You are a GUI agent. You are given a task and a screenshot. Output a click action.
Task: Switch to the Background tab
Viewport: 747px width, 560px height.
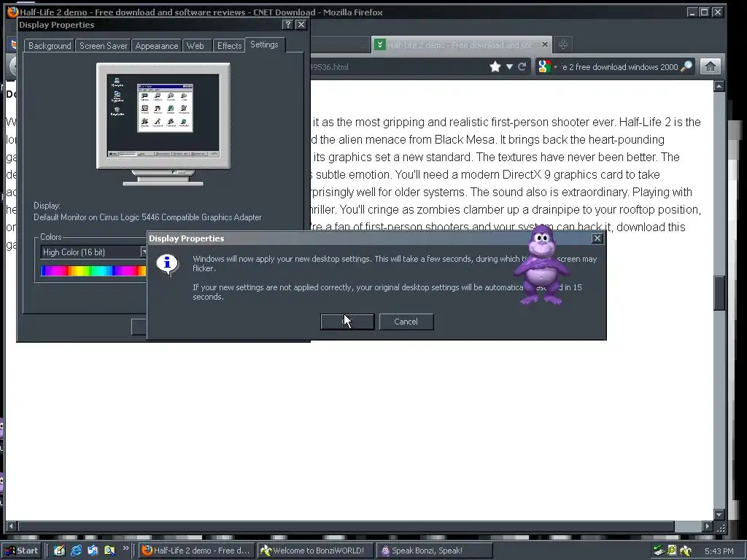pos(50,46)
